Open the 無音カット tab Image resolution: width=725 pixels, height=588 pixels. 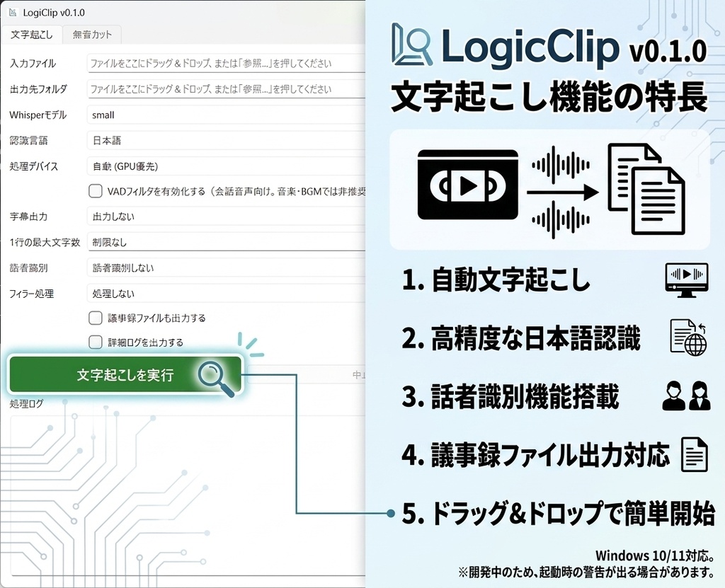pyautogui.click(x=92, y=35)
